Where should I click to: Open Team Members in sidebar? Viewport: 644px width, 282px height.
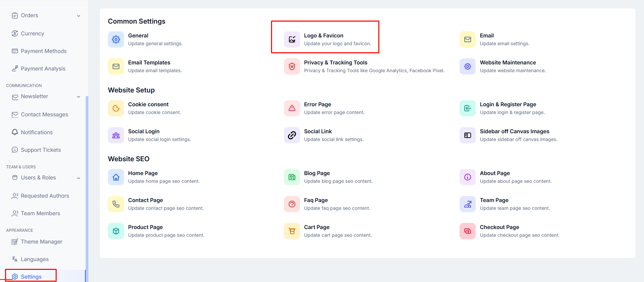(x=40, y=213)
